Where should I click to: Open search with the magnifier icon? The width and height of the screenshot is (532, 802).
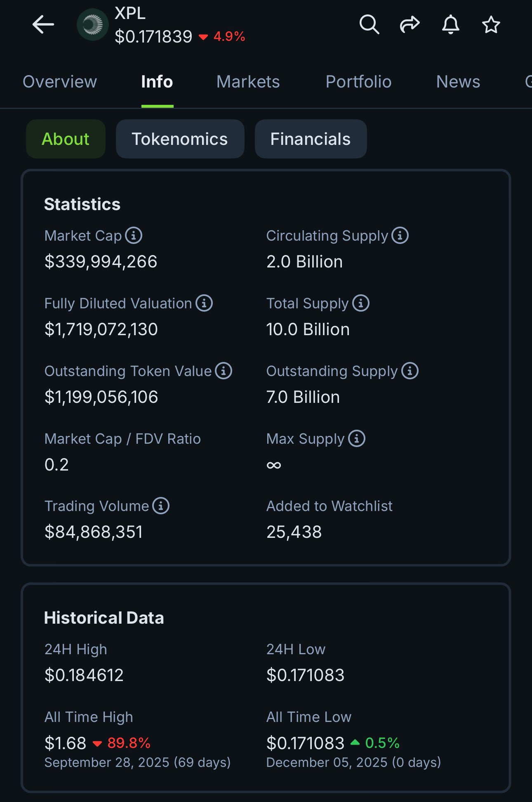369,25
